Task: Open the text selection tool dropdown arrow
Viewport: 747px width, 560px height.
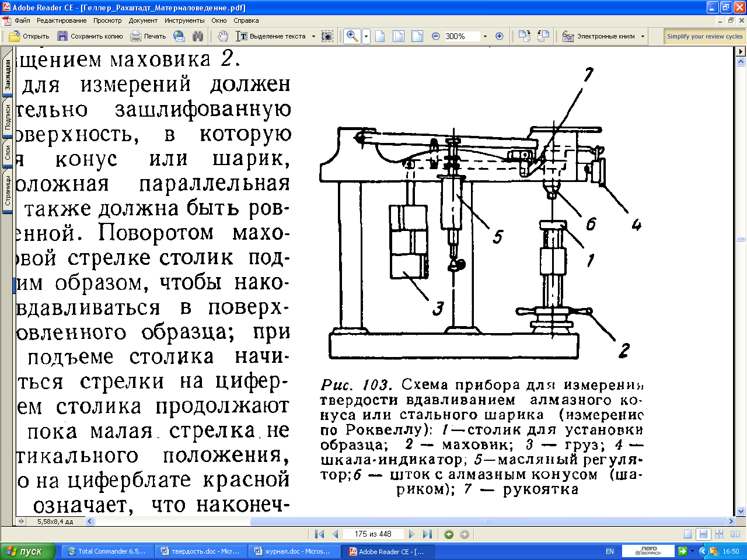Action: 313,36
